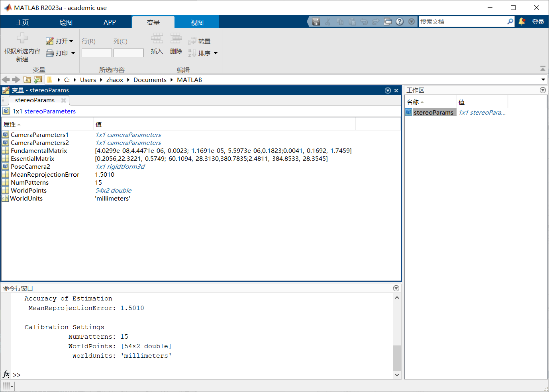Select the 变量 ribbon tab
This screenshot has width=549, height=392.
(x=153, y=22)
